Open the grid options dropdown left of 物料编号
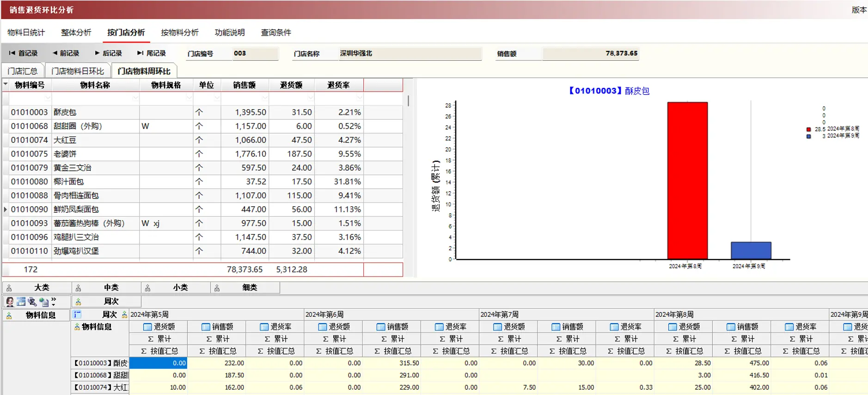This screenshot has width=868, height=395. (6, 84)
